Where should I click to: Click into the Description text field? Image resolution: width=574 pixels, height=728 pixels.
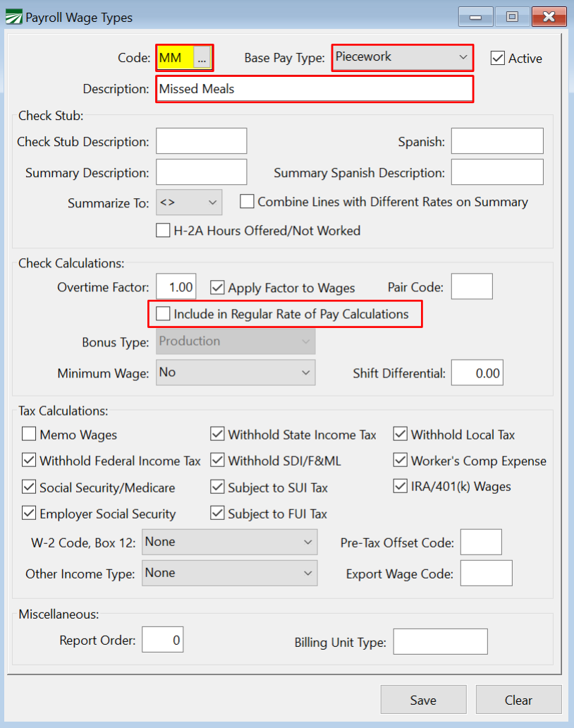[314, 90]
